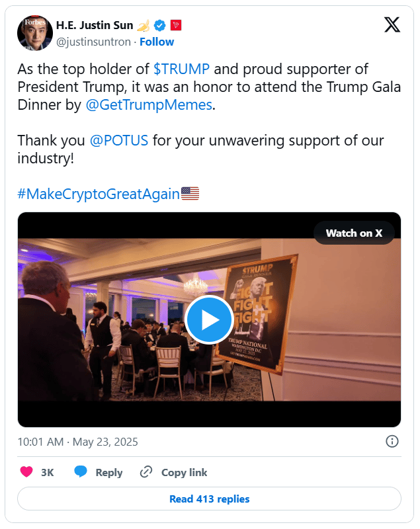Screen dimensions: 420x529
Task: Open the X logo icon
Action: [392, 24]
